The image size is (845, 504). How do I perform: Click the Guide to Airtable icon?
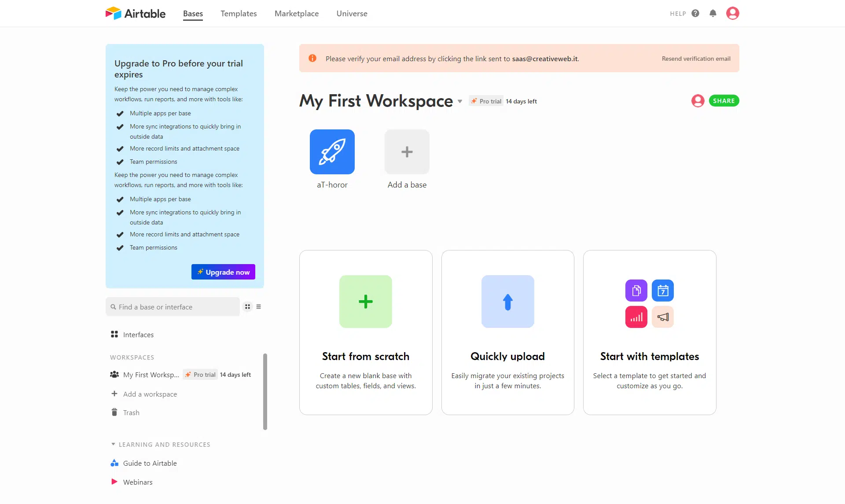click(114, 463)
